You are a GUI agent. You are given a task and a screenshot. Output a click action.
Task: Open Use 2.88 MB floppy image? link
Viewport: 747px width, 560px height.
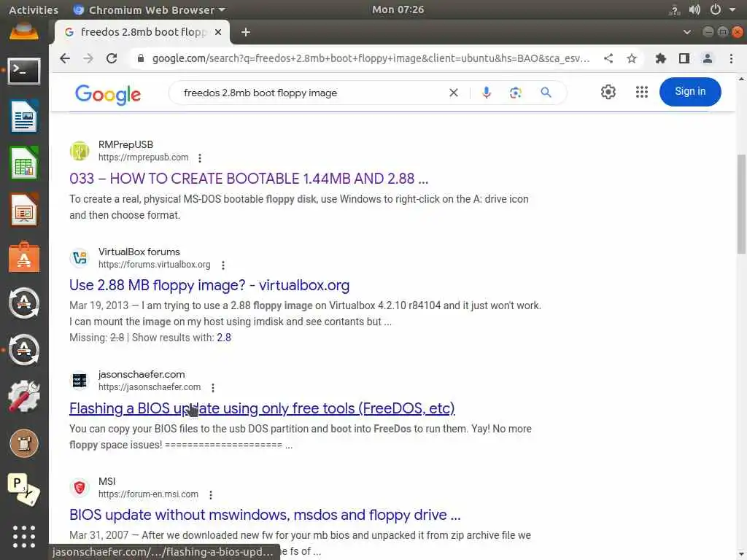coord(209,285)
